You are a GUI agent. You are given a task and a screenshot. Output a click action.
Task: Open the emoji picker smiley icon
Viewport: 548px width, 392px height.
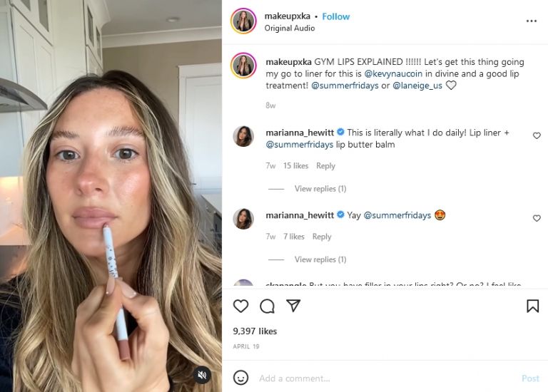(241, 378)
